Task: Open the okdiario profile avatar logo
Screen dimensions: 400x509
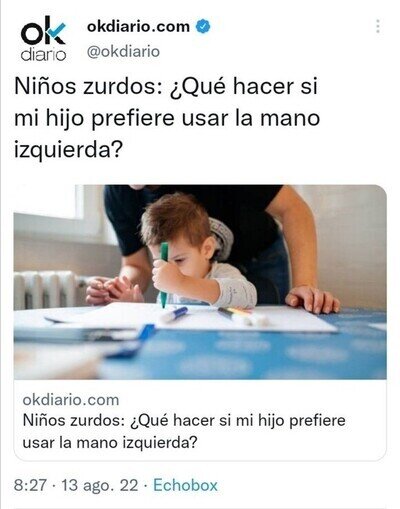Action: [x=43, y=39]
